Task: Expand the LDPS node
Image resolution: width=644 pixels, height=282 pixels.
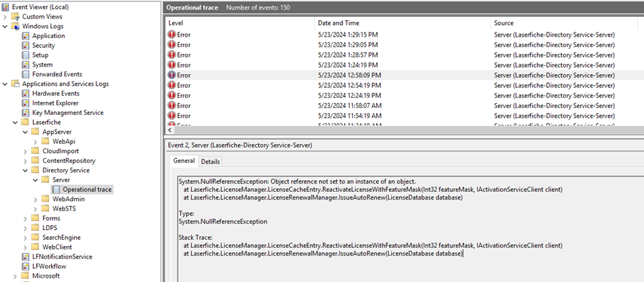Action: 26,228
